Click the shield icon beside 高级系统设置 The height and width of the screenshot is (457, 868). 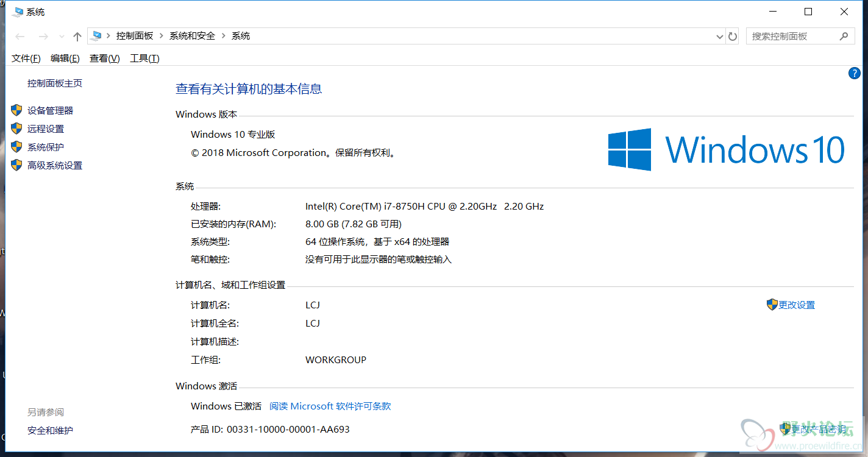(x=16, y=165)
